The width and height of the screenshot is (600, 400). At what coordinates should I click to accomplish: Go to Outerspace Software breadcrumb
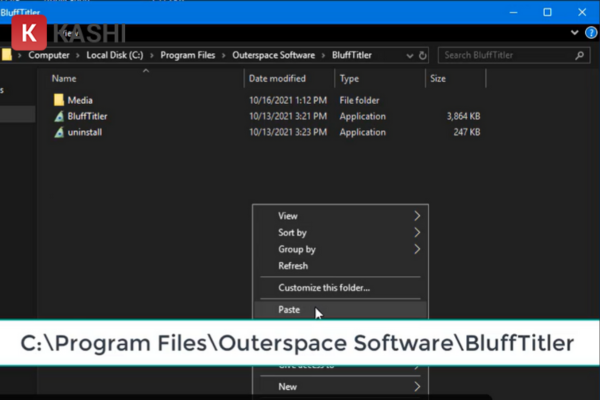tap(274, 55)
